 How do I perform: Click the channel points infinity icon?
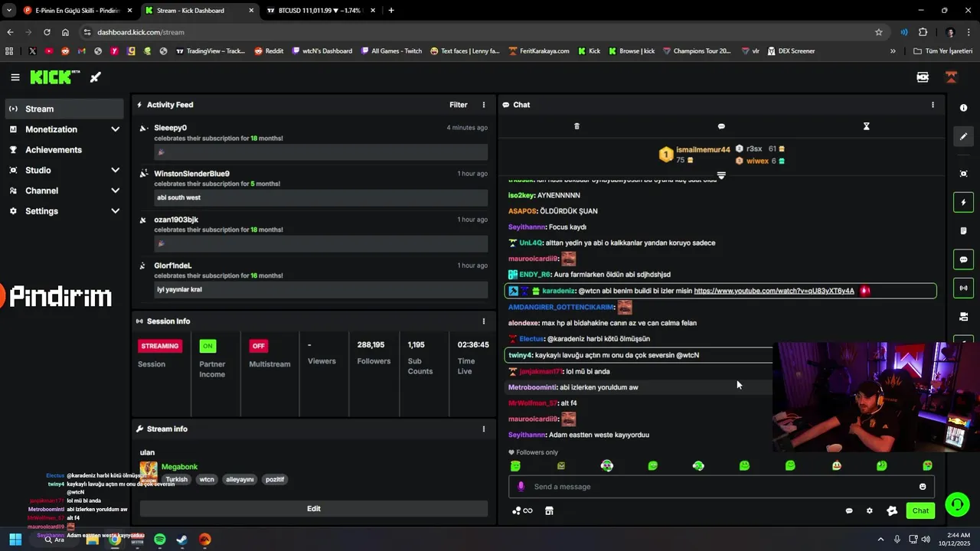click(522, 510)
